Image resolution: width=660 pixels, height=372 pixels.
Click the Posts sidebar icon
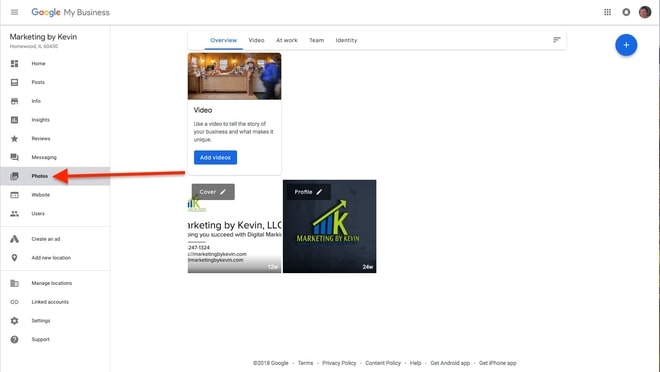click(14, 82)
